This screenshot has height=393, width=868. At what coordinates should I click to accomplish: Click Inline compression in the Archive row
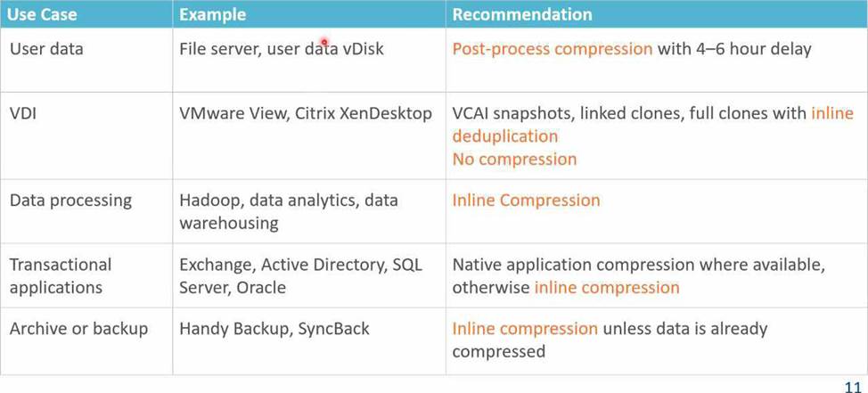coord(525,329)
